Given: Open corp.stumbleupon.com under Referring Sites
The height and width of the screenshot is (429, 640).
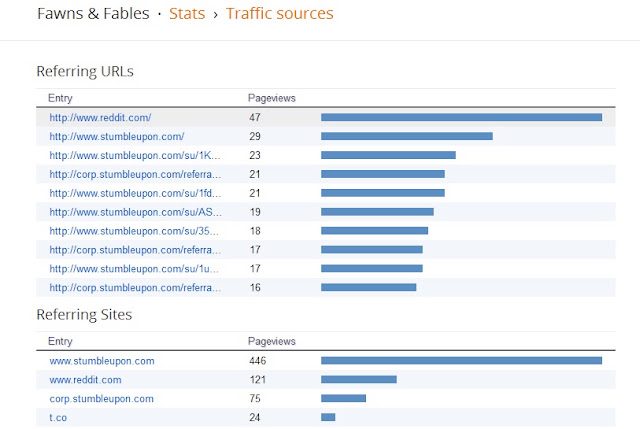Looking at the screenshot, I should [102, 399].
